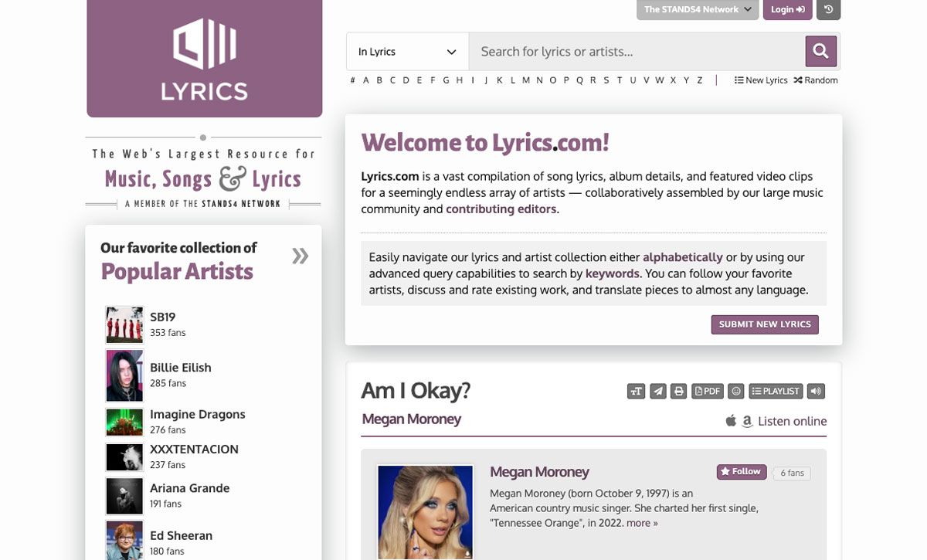The width and height of the screenshot is (927, 560).
Task: Select the SB19 artist name
Action: pos(163,317)
